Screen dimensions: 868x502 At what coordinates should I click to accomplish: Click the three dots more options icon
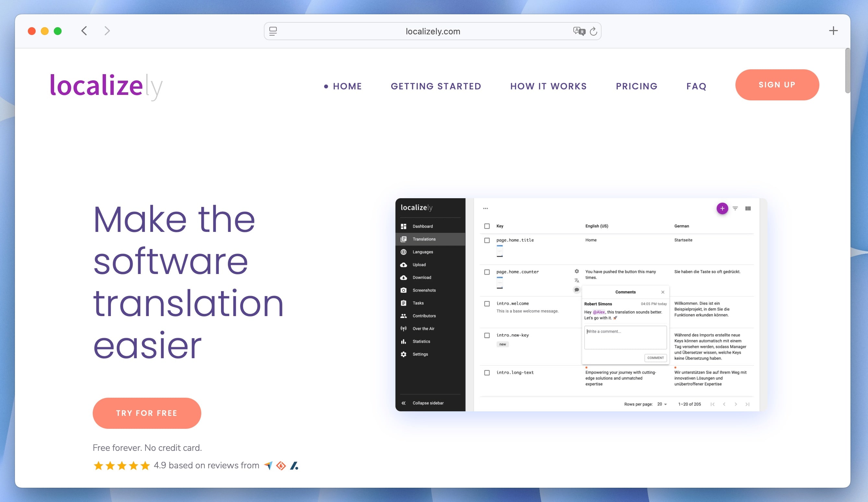tap(485, 208)
